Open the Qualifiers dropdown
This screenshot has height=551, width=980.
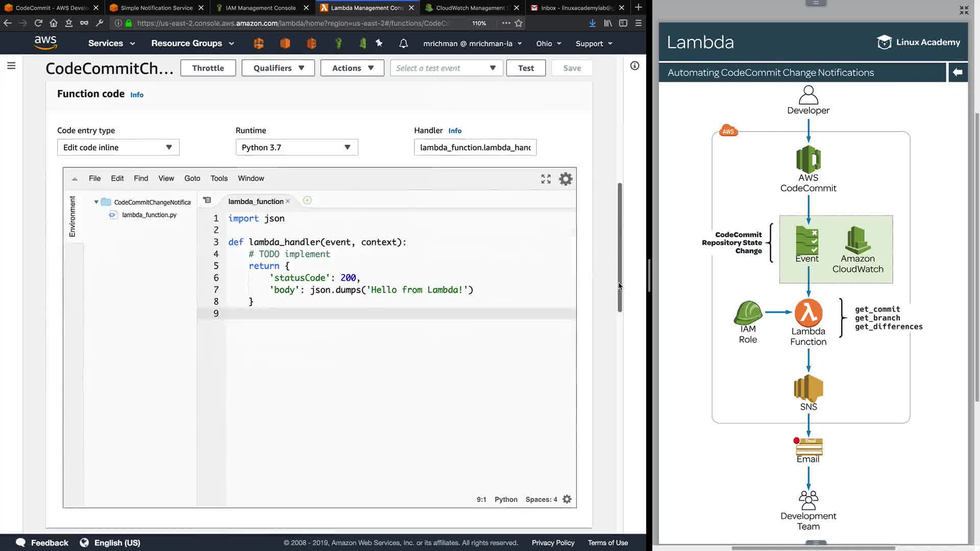[278, 68]
